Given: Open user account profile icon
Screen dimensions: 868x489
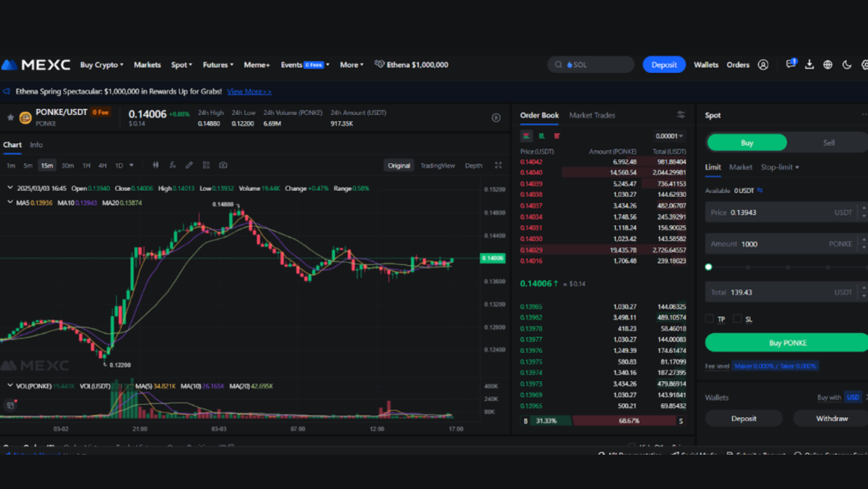Looking at the screenshot, I should 763,64.
